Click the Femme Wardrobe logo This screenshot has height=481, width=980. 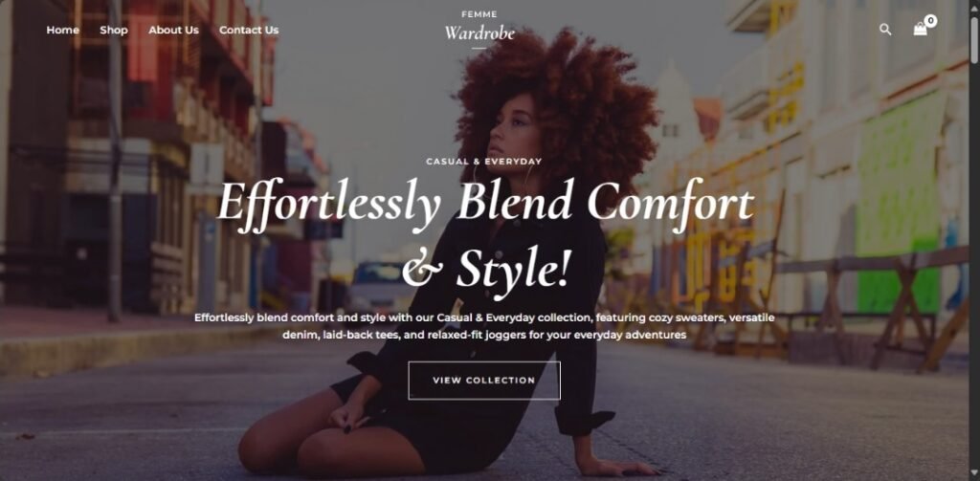pyautogui.click(x=479, y=28)
